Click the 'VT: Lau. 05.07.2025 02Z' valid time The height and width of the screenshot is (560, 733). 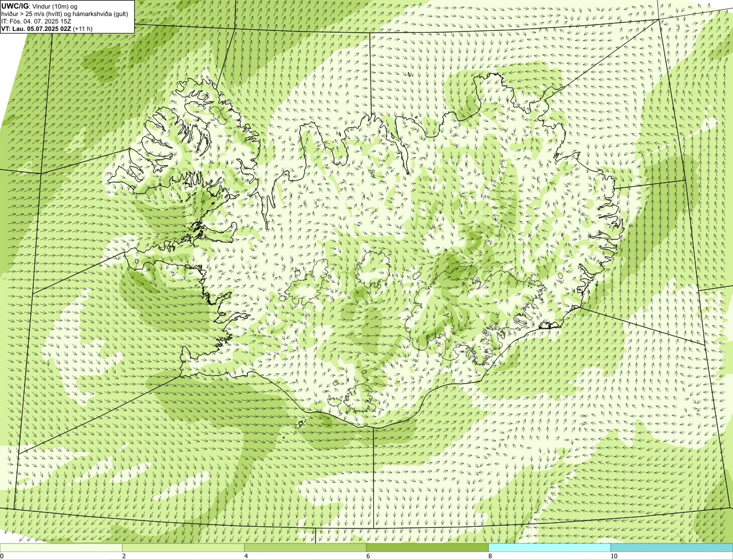click(x=36, y=28)
